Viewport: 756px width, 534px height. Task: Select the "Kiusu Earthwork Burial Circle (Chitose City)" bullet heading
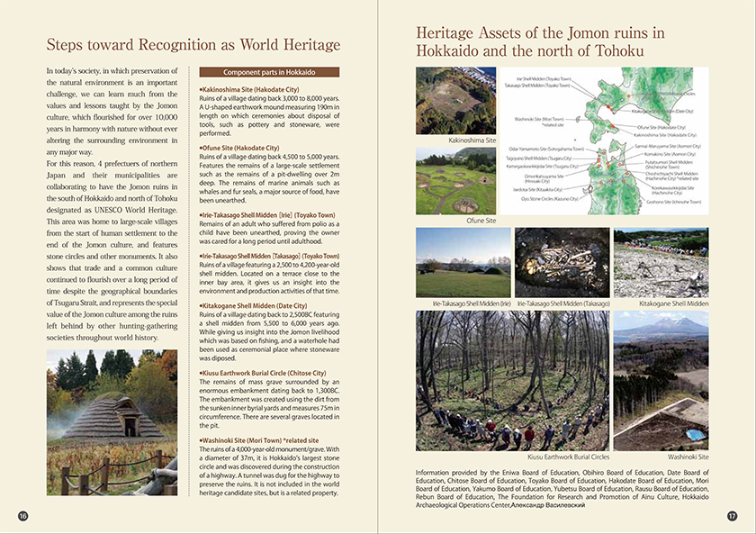263,374
